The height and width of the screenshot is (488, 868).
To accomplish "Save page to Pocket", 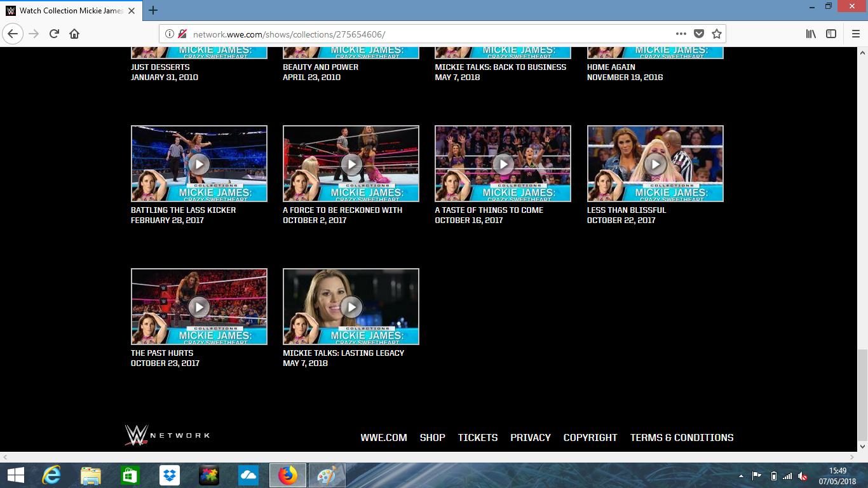I will [699, 34].
